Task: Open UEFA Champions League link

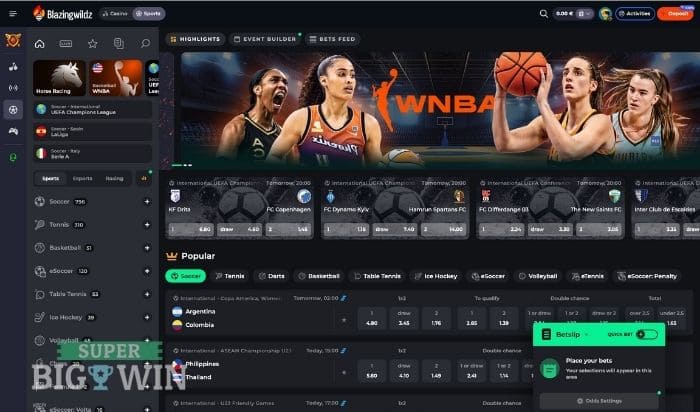Action: tap(92, 110)
